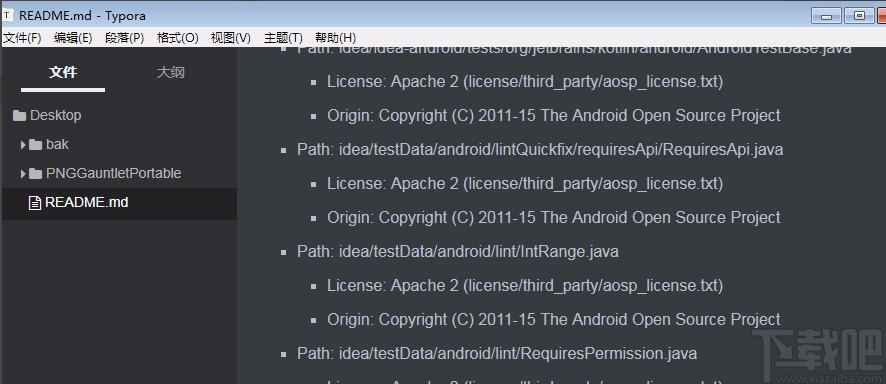This screenshot has width=886, height=384.
Task: Click License line under AndroidTestBase.java
Action: (525, 82)
